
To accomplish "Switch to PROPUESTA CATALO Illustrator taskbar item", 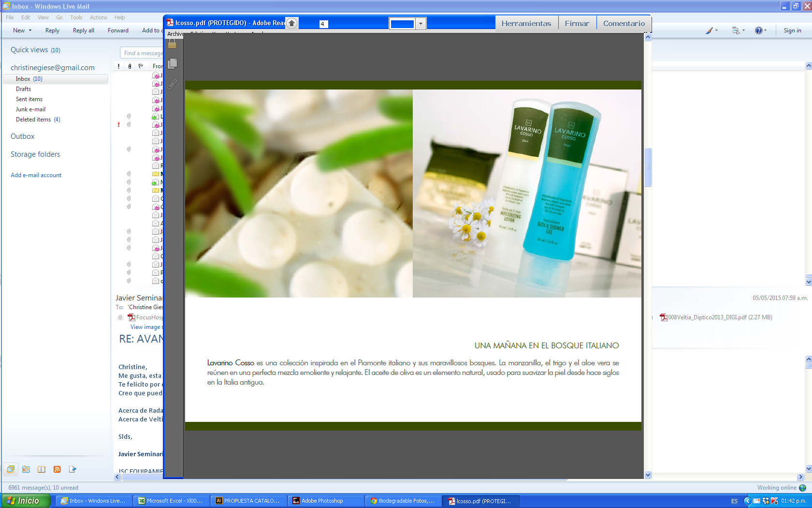I will pos(248,501).
